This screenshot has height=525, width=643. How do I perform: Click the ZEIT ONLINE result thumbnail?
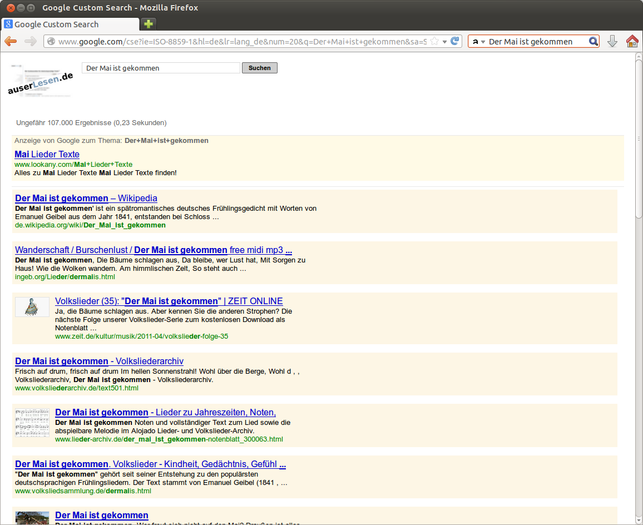coord(32,307)
